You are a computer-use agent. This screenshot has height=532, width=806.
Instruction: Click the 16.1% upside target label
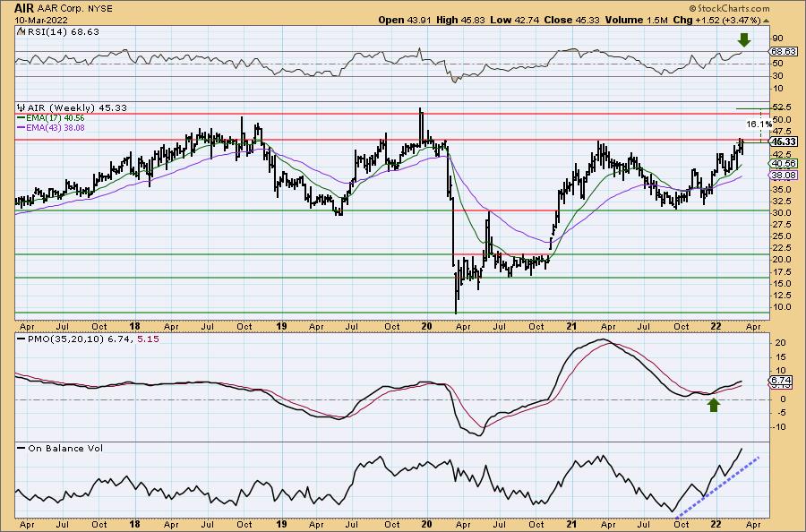coord(759,124)
